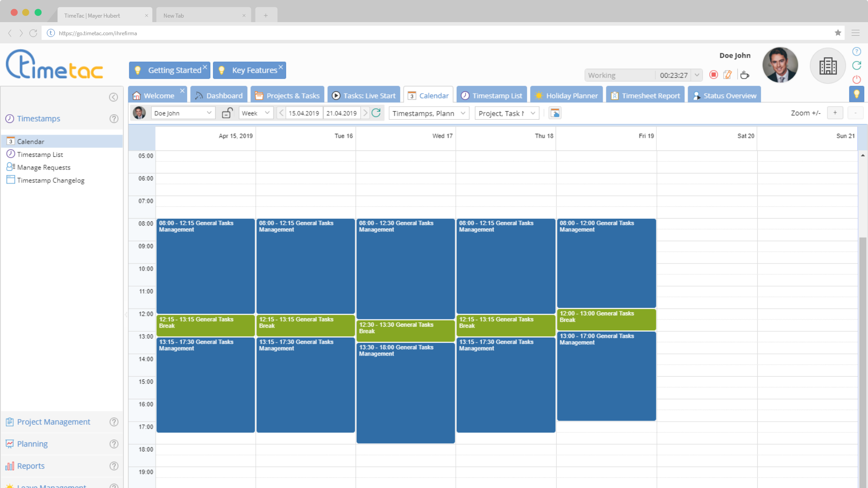Start a break with coffee cup icon
The height and width of the screenshot is (488, 868).
[745, 75]
